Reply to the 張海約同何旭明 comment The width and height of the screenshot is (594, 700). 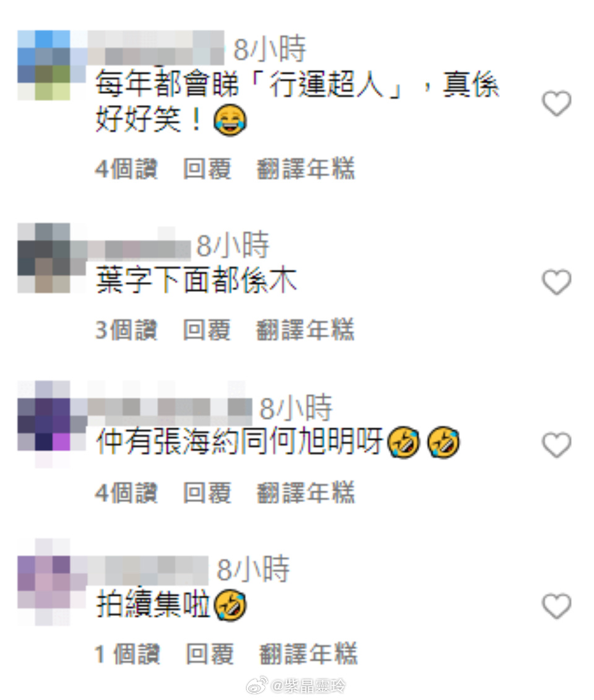207,493
